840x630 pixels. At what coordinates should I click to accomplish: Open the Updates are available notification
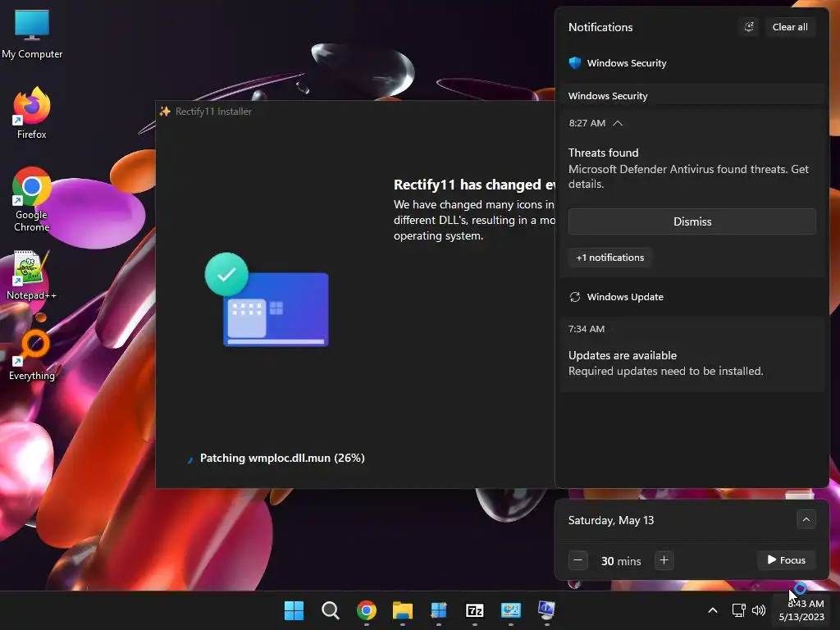[x=692, y=354]
